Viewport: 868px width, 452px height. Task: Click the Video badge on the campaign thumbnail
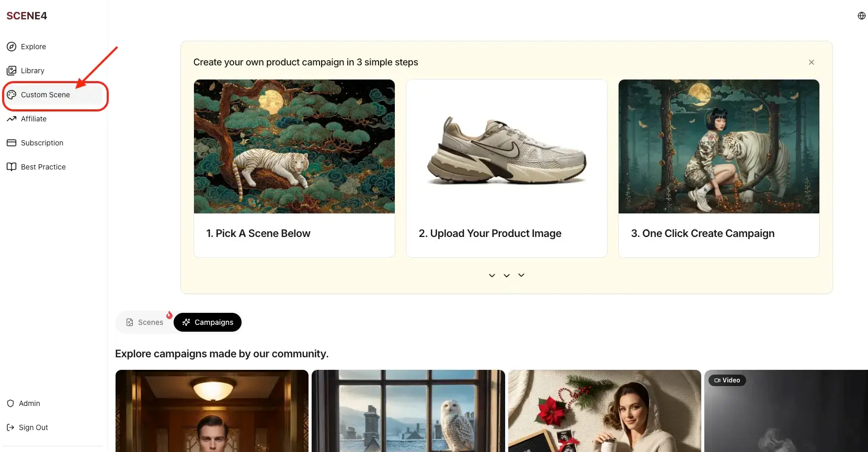(x=727, y=380)
